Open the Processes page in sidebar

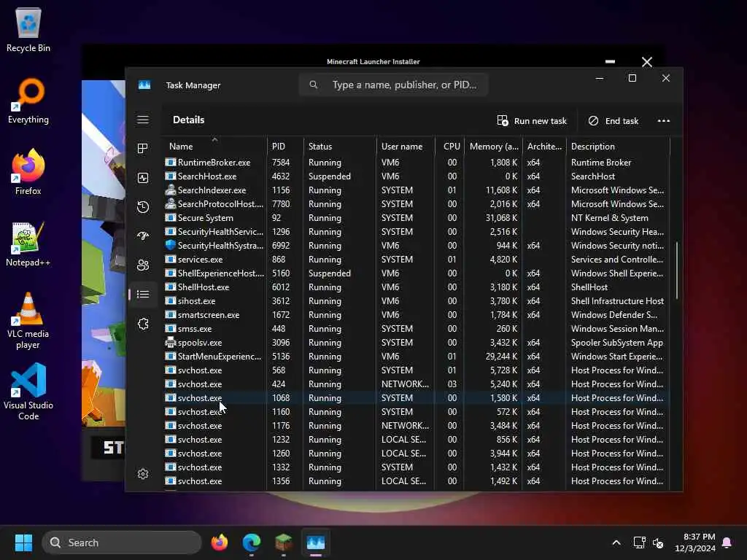pos(143,149)
